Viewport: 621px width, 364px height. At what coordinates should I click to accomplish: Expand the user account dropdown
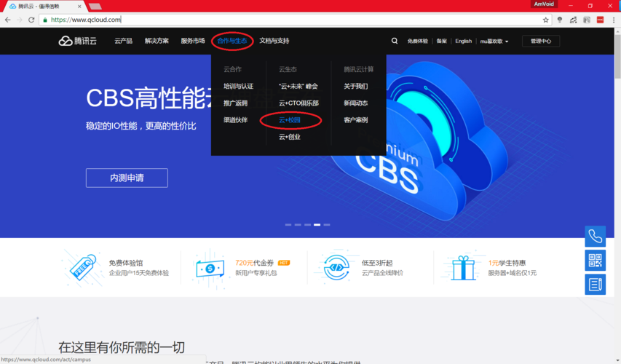pyautogui.click(x=494, y=41)
